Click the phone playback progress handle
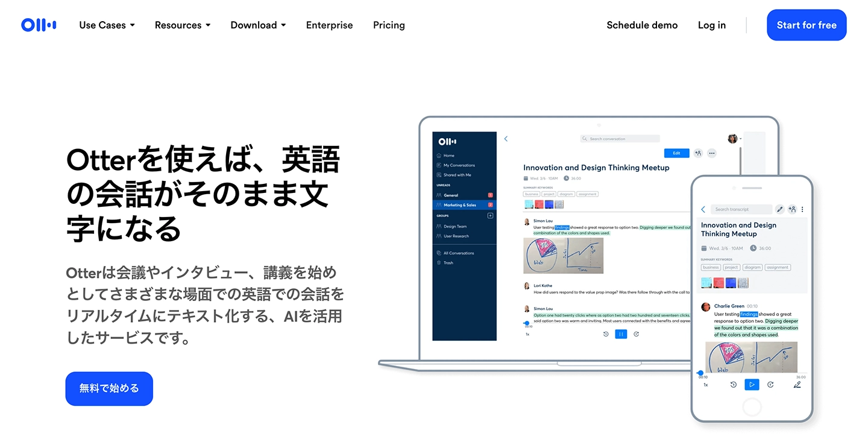 (700, 373)
